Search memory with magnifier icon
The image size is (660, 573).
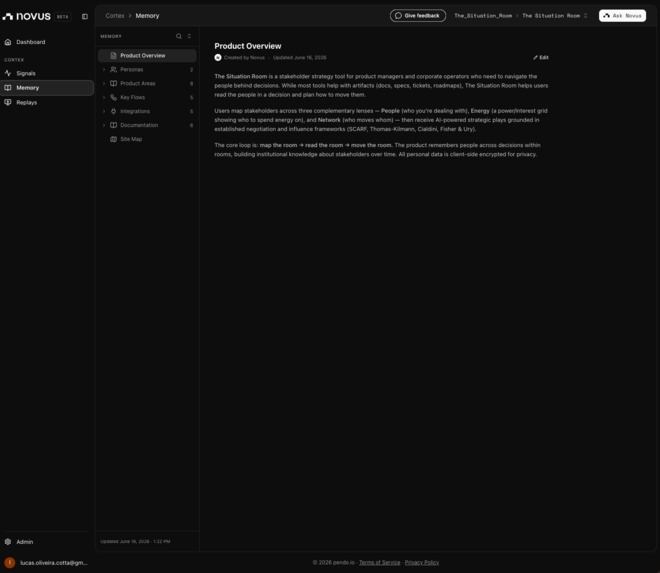click(179, 36)
